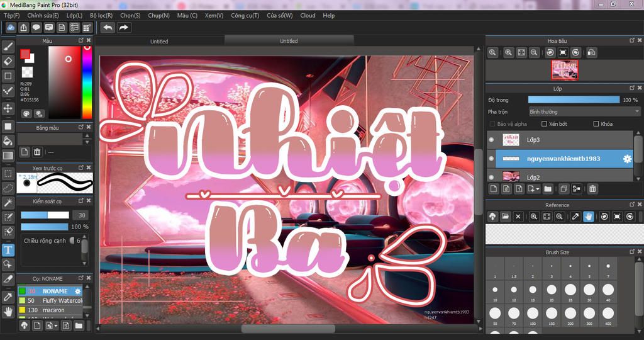Viewport: 644px width, 340px height.
Task: Switch to the first Untitled tab
Action: (x=159, y=41)
